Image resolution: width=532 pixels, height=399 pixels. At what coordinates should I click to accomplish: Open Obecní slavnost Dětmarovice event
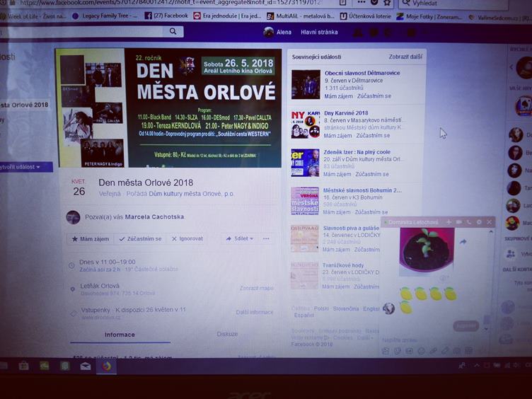pyautogui.click(x=362, y=73)
